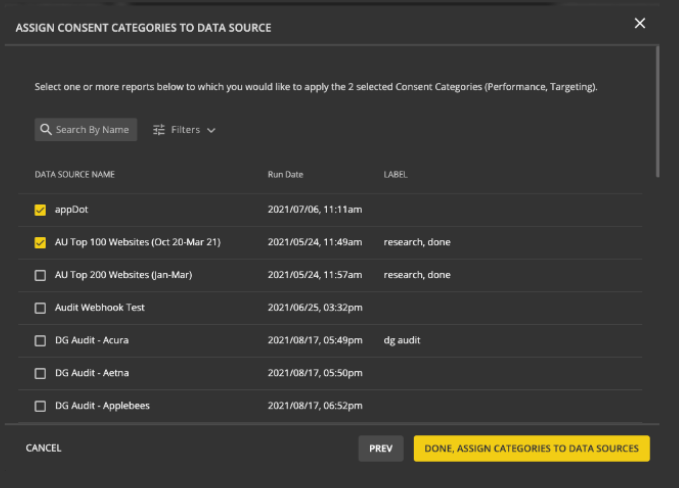Enable the DG Audit - Aetna checkbox
Screen dimensions: 679x488
(x=40, y=373)
